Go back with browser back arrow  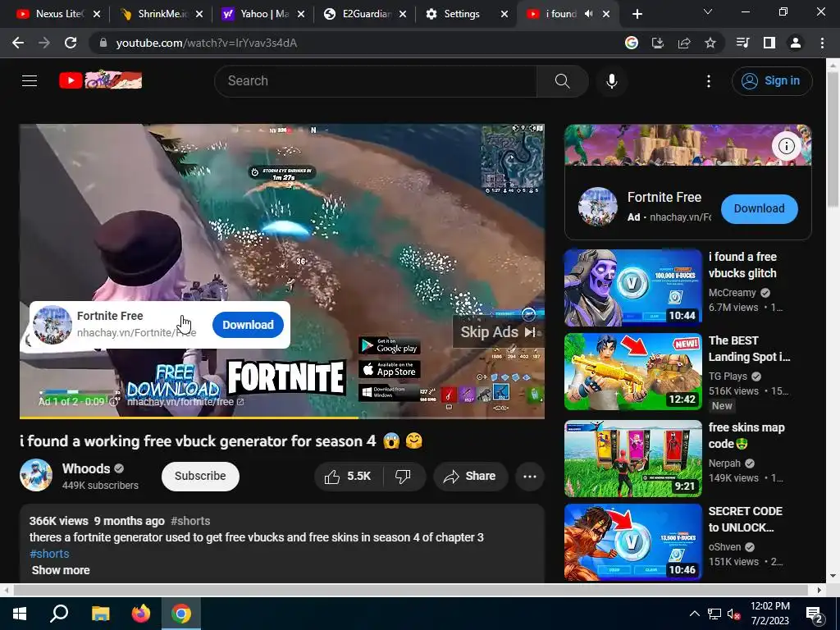(x=18, y=43)
